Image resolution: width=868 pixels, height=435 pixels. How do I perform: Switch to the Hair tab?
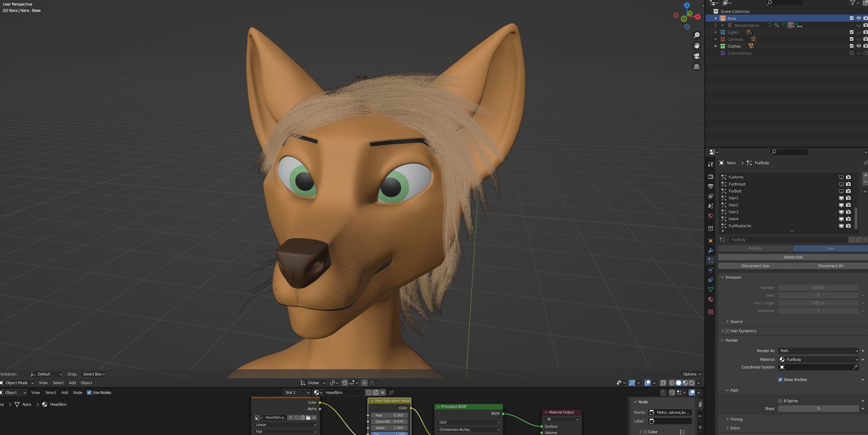click(831, 248)
